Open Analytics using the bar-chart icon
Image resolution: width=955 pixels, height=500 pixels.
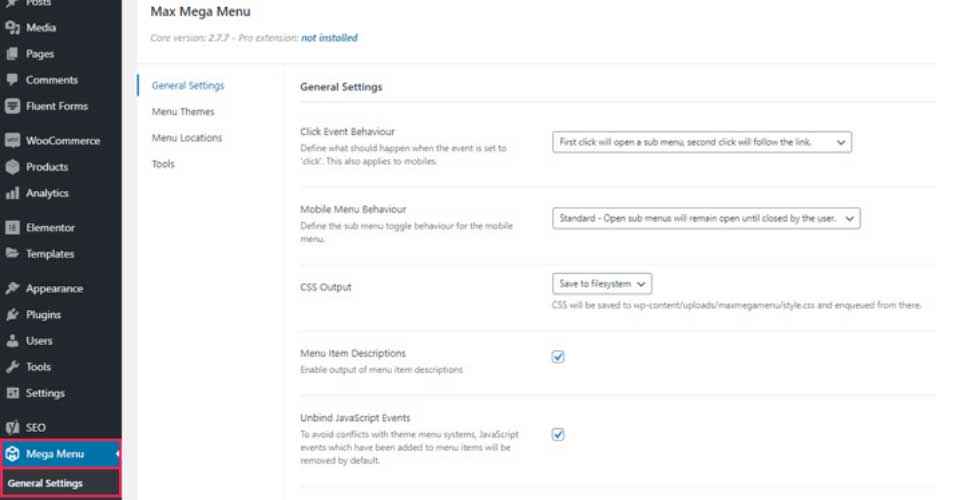13,193
